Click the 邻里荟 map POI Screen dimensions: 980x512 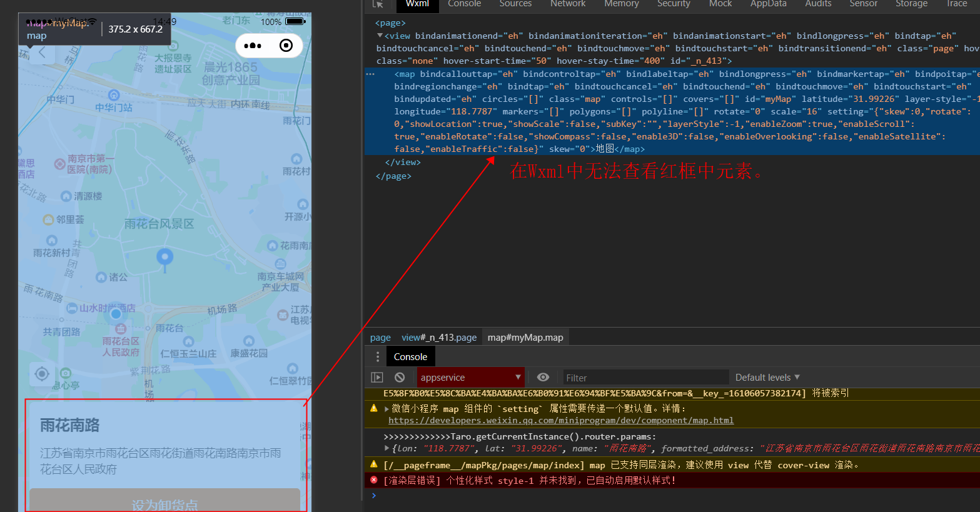coord(48,219)
